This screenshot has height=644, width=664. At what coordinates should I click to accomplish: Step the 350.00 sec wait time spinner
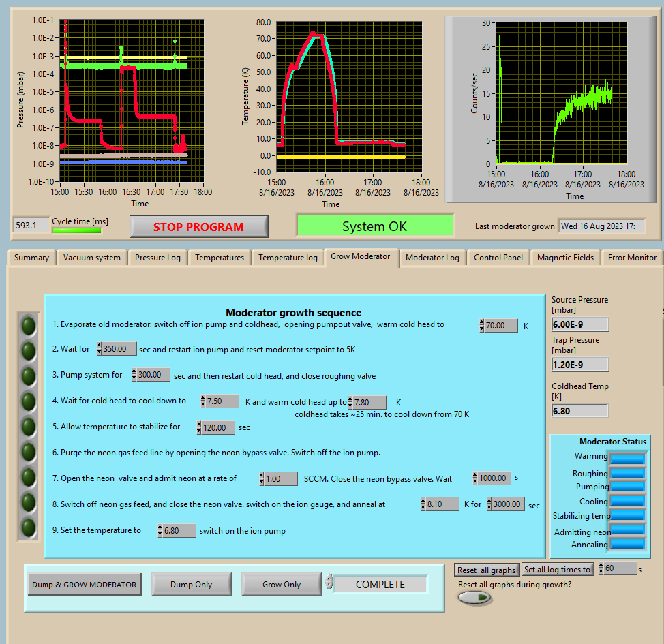pos(99,349)
